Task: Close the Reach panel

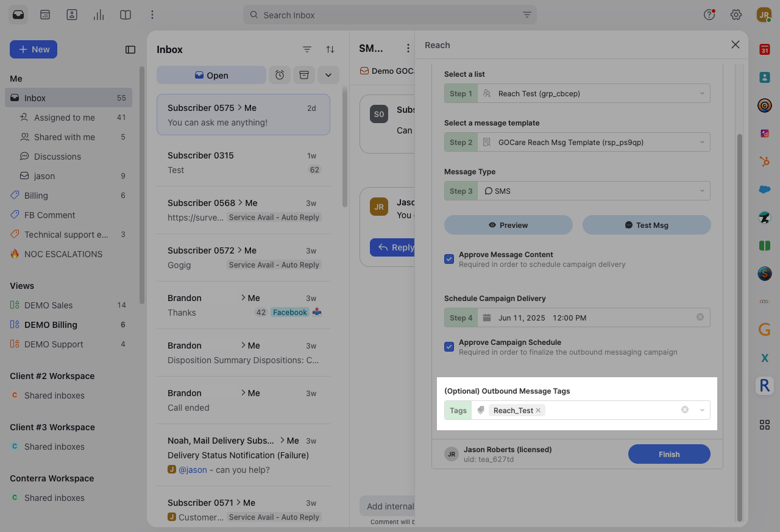Action: [x=736, y=44]
